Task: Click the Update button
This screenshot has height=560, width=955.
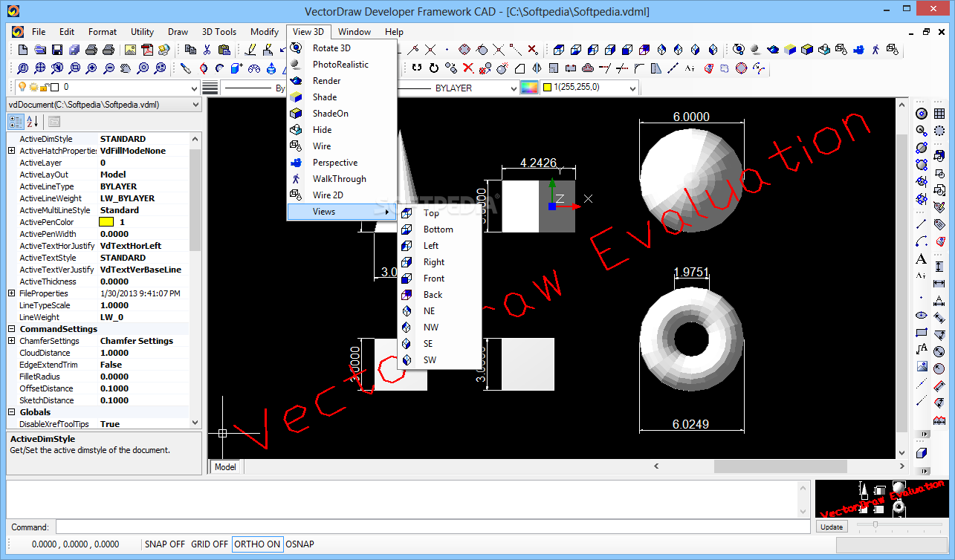Action: click(x=832, y=527)
